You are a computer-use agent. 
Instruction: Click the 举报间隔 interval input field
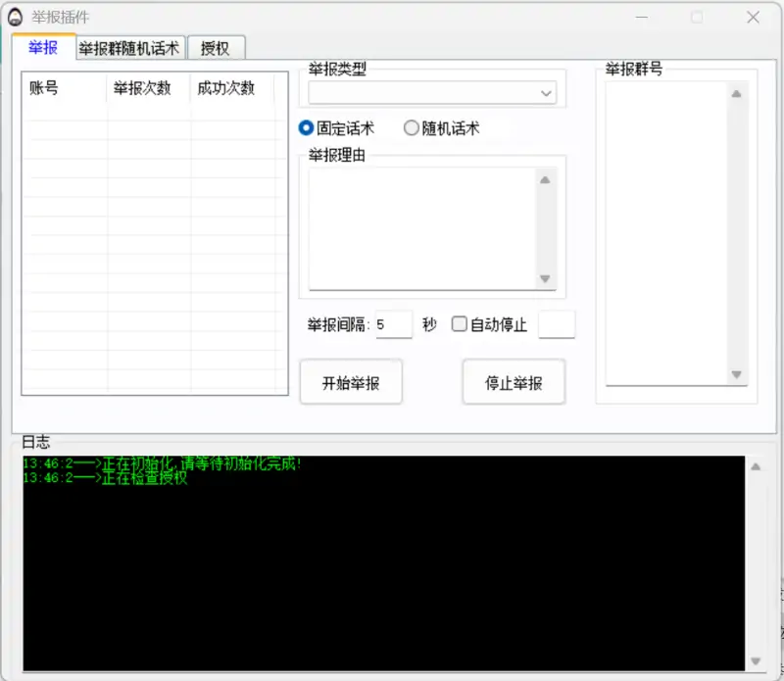coord(392,324)
